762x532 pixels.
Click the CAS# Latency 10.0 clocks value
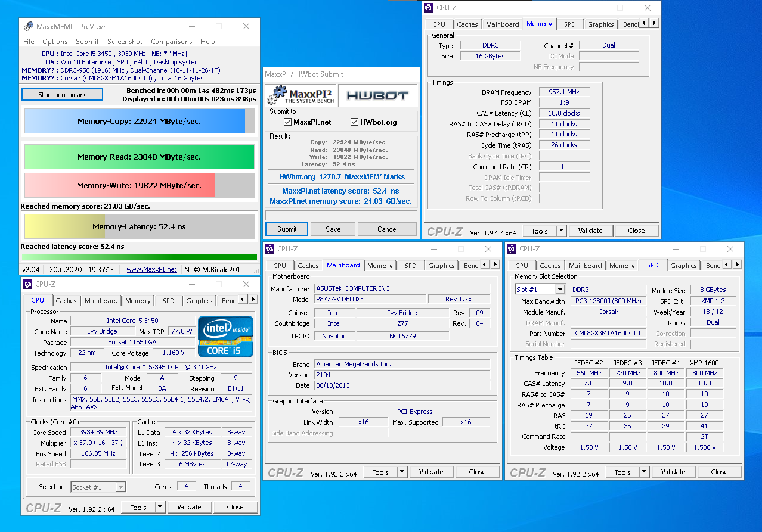coord(563,113)
